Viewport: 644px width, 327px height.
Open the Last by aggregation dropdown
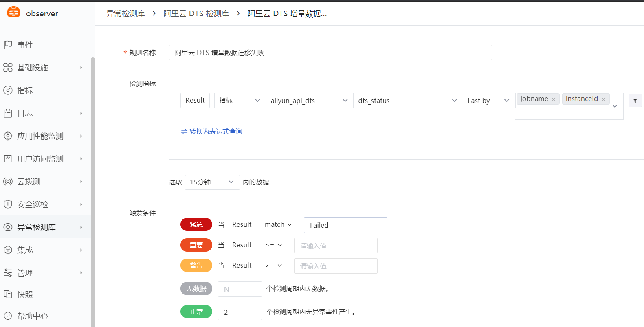[x=489, y=101]
